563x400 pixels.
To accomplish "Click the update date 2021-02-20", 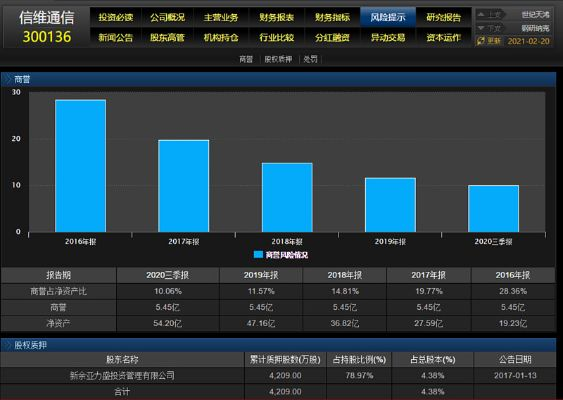I will click(529, 41).
